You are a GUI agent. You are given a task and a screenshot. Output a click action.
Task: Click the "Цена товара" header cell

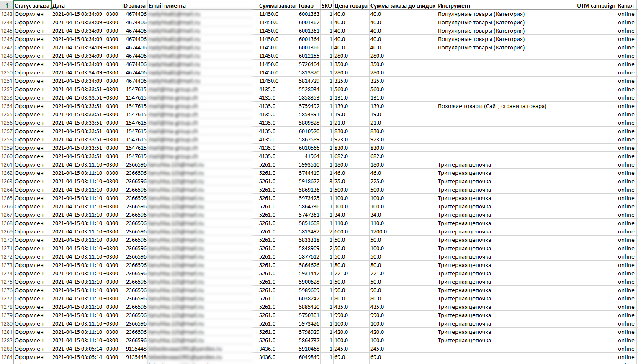[351, 5]
